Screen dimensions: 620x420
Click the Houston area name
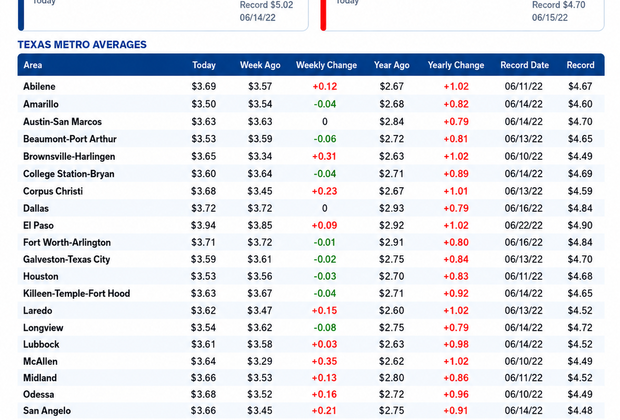click(40, 276)
